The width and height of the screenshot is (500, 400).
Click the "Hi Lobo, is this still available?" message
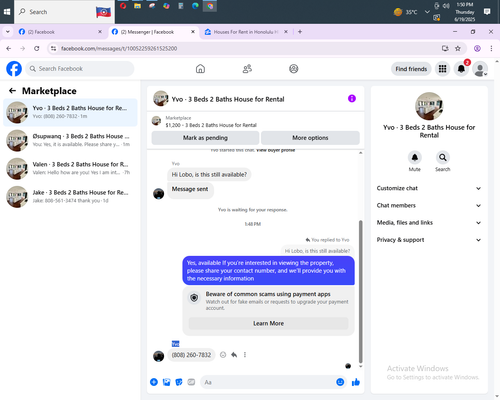(209, 174)
